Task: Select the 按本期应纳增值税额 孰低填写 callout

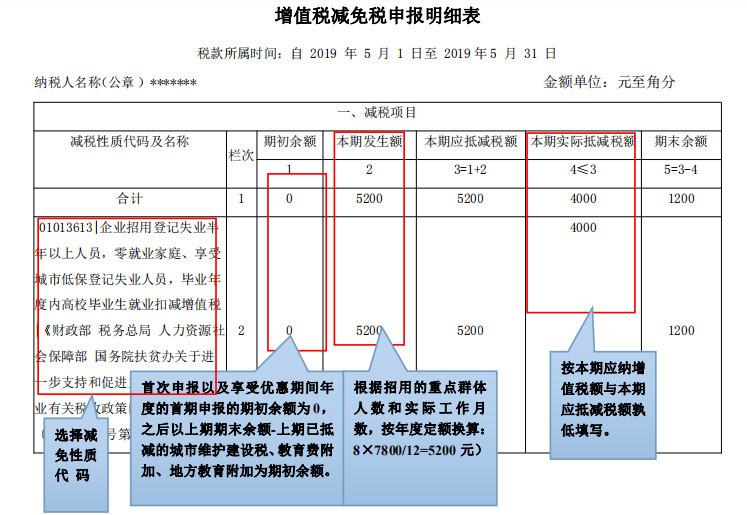Action: click(603, 405)
